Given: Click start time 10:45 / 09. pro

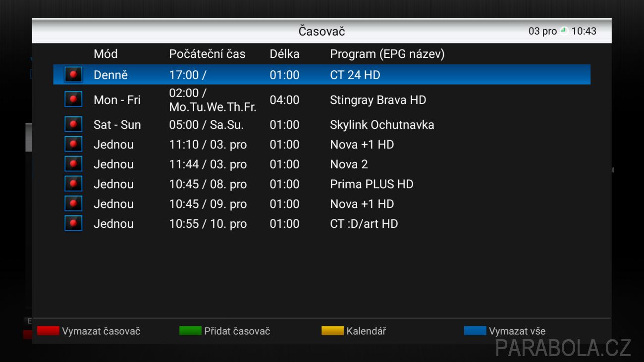Looking at the screenshot, I should [208, 204].
